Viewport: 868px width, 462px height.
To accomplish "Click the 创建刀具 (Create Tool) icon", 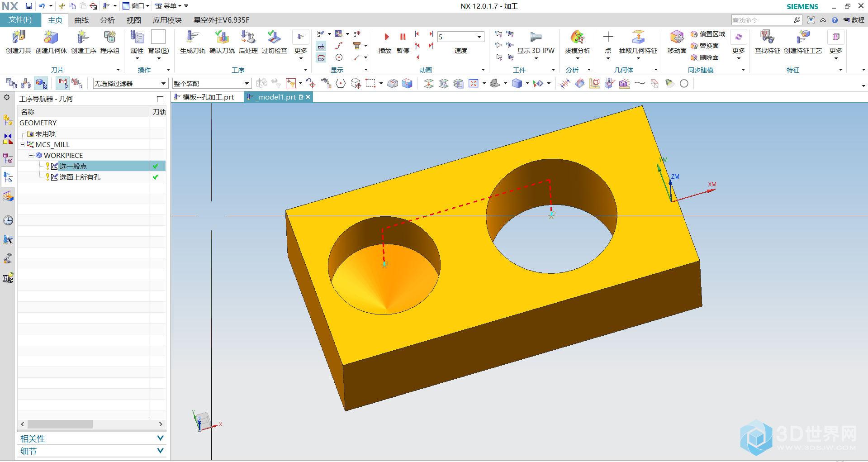I will 19,37.
